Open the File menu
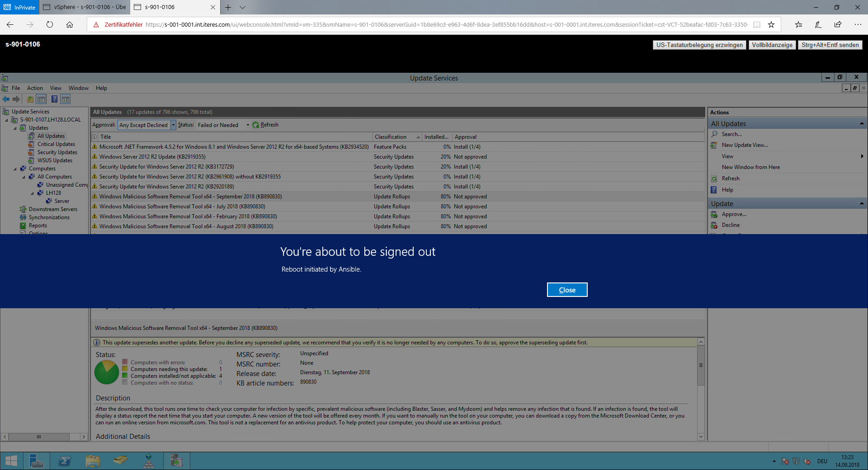This screenshot has width=868, height=470. 16,88
